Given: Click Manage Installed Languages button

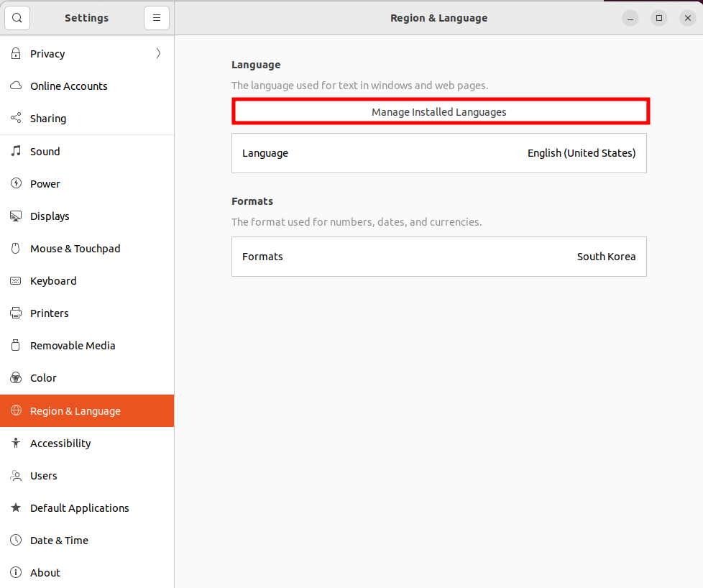Looking at the screenshot, I should (x=441, y=111).
